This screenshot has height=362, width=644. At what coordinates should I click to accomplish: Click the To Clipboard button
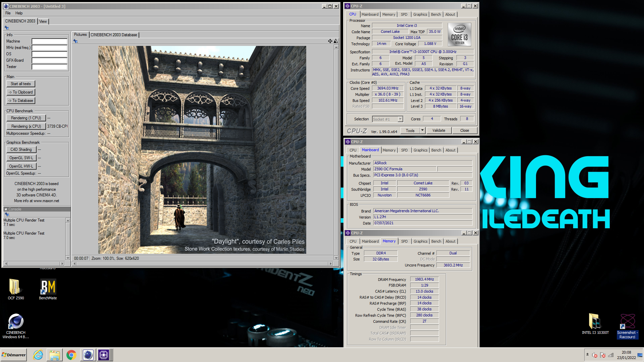point(21,92)
